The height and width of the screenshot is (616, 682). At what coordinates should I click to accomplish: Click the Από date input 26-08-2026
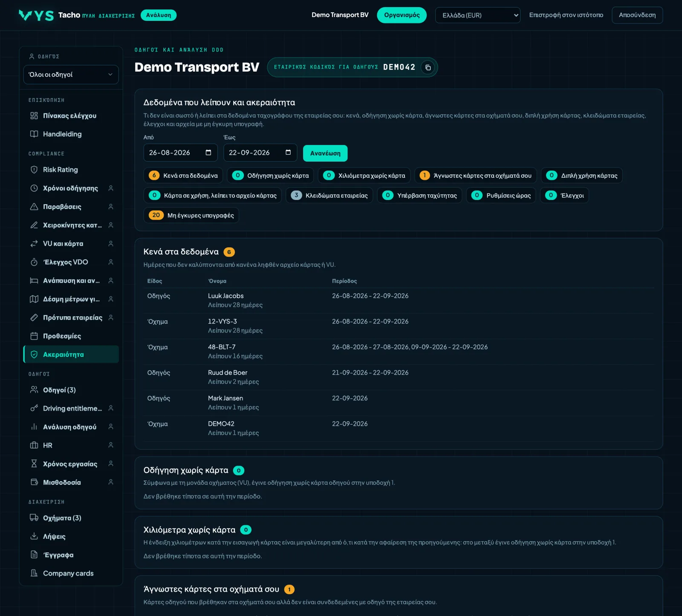click(180, 153)
